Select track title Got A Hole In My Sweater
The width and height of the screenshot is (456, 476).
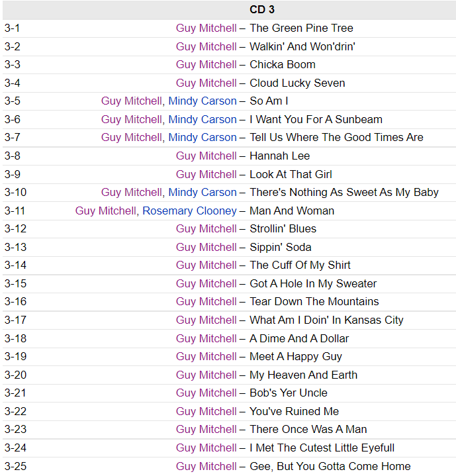[x=313, y=284]
